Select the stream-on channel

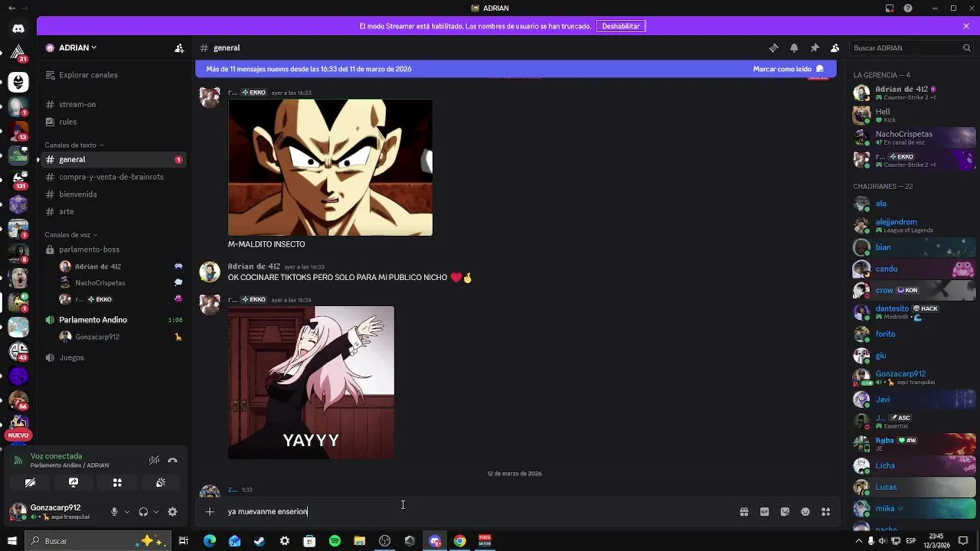(x=113, y=104)
